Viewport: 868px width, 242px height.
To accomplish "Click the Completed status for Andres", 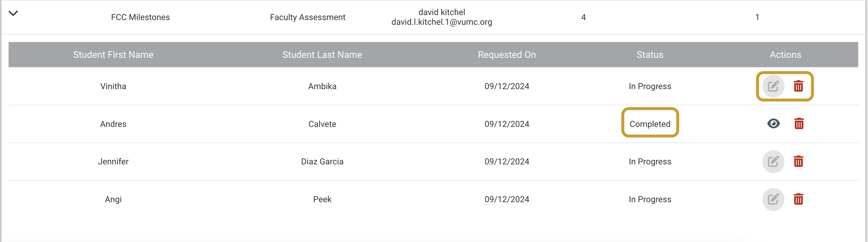I will point(650,124).
